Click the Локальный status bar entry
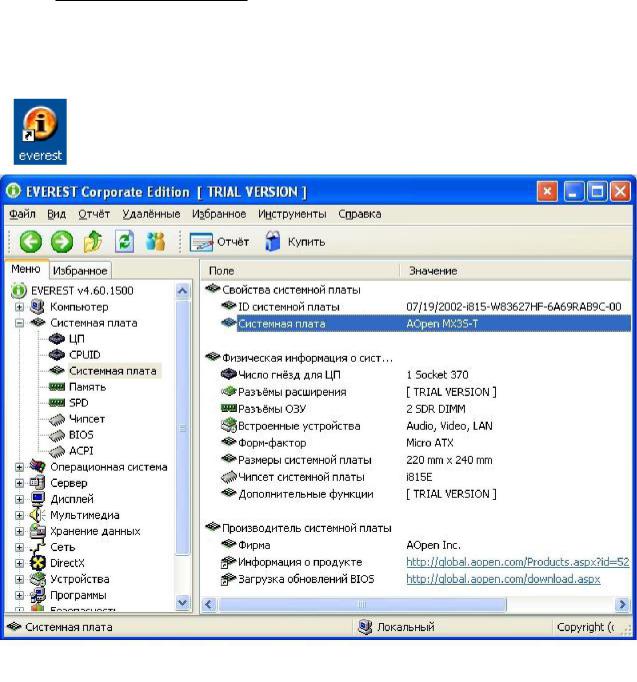Image resolution: width=637 pixels, height=682 pixels. point(396,627)
